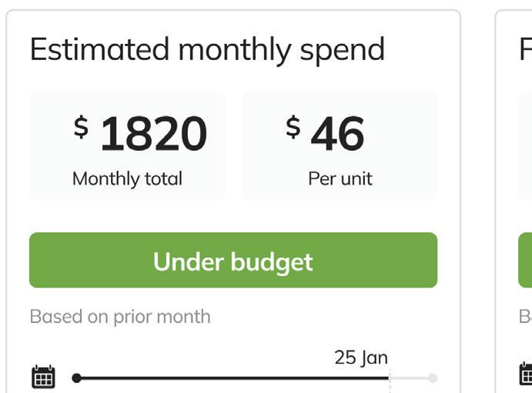Click the dark filled portion of the date slider
This screenshot has height=393, width=532.
click(231, 378)
